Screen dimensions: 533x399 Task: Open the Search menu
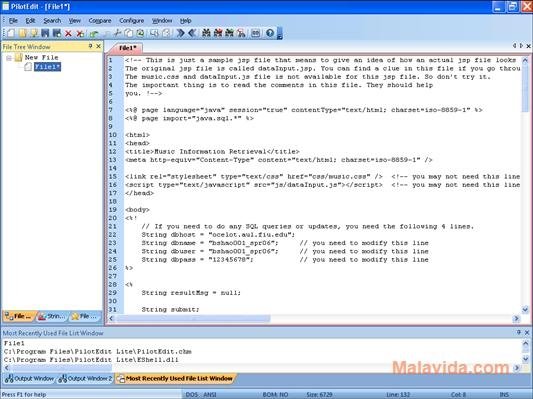tap(52, 21)
